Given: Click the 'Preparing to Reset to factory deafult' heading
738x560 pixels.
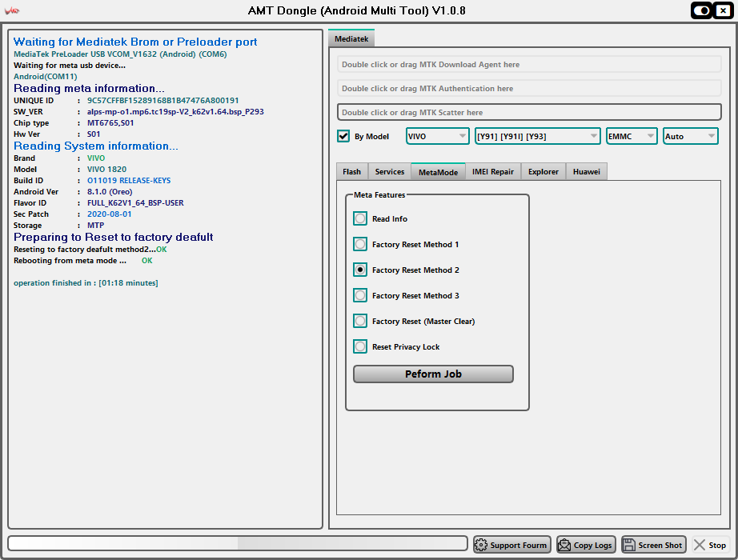Looking at the screenshot, I should [114, 237].
